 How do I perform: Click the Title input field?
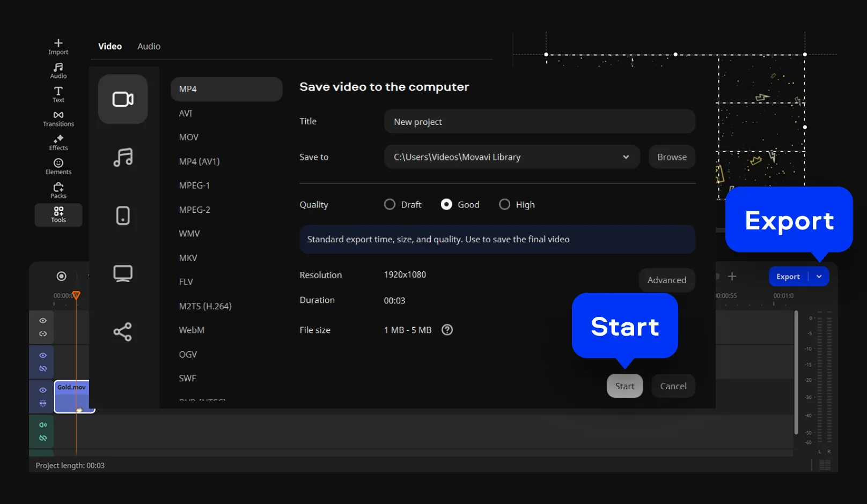539,122
